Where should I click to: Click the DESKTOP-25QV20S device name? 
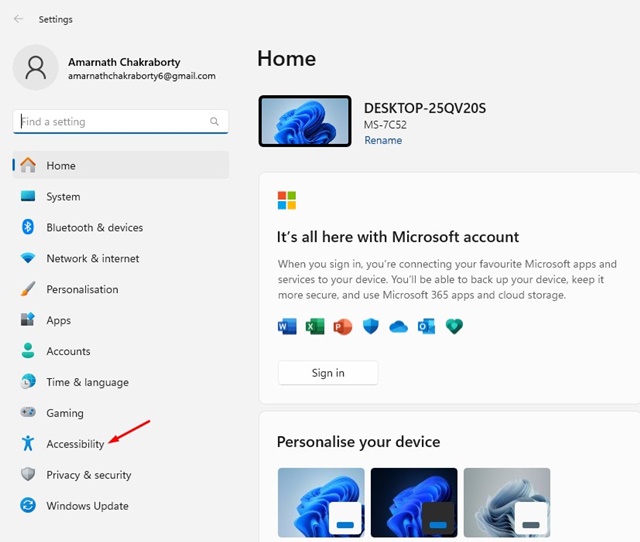[x=425, y=108]
